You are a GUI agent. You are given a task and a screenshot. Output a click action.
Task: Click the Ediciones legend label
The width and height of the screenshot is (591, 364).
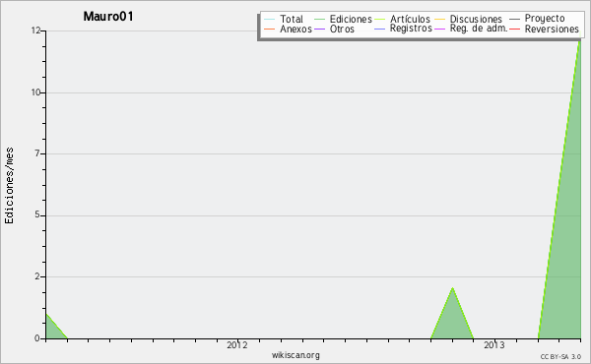tap(351, 19)
